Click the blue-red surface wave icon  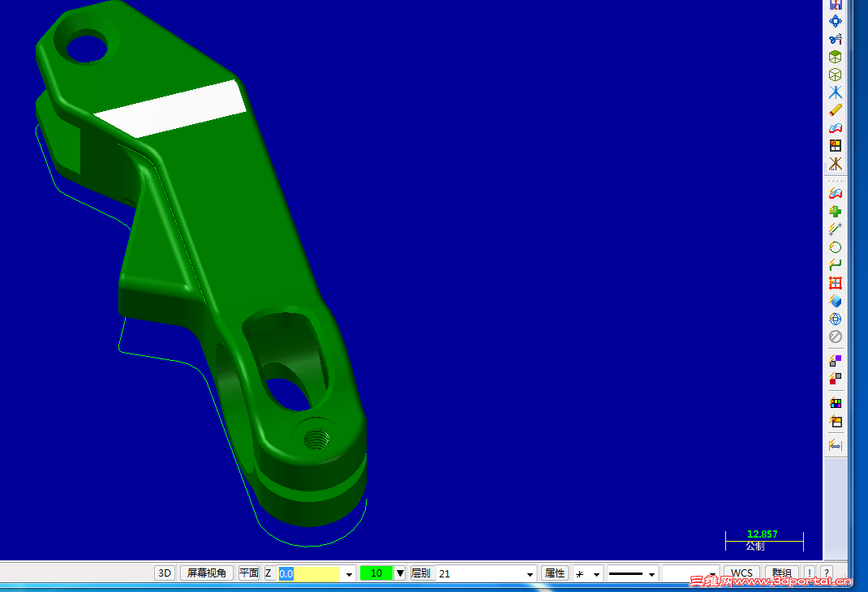click(836, 128)
